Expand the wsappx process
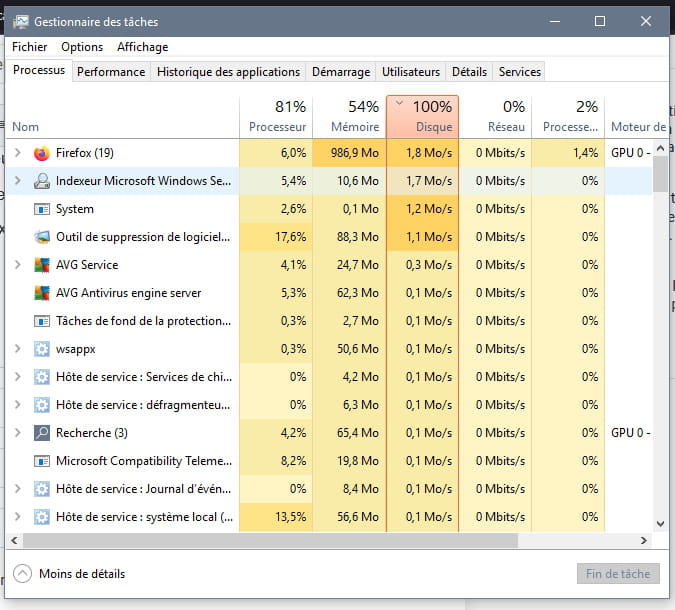The image size is (675, 610). (17, 348)
